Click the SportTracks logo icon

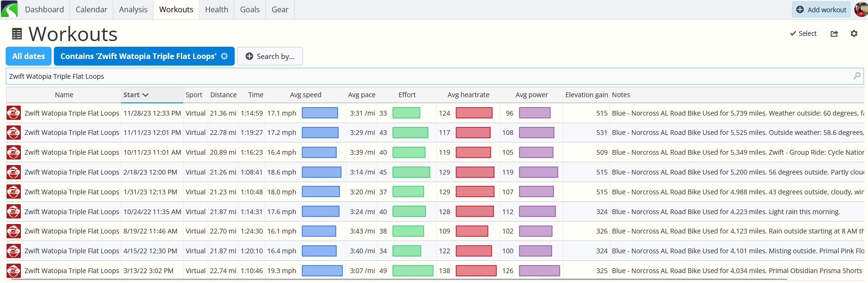[9, 9]
